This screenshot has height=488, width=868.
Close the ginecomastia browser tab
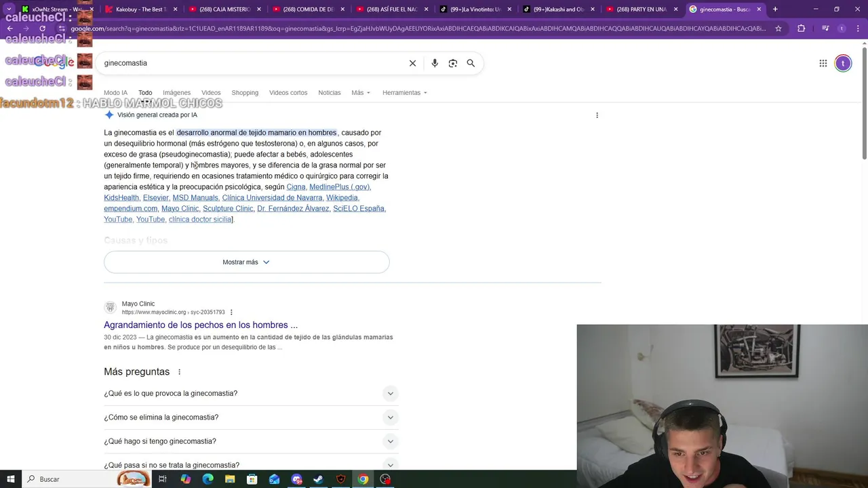click(x=759, y=9)
